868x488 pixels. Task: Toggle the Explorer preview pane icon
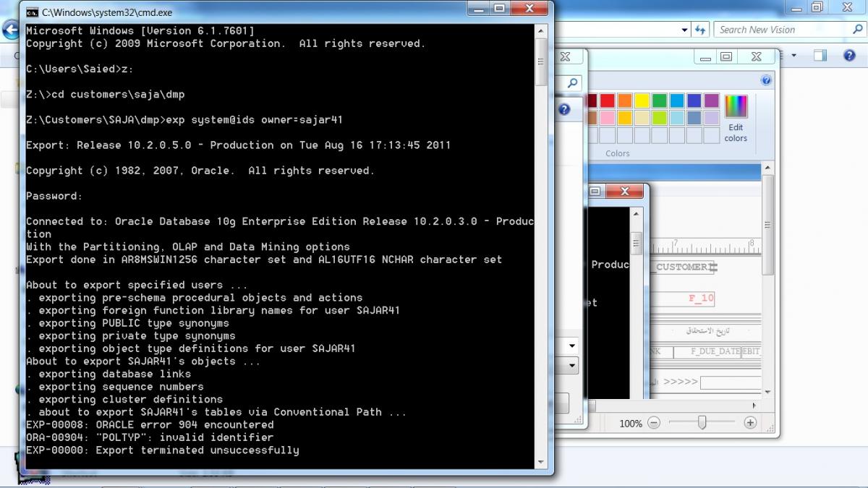(x=820, y=56)
